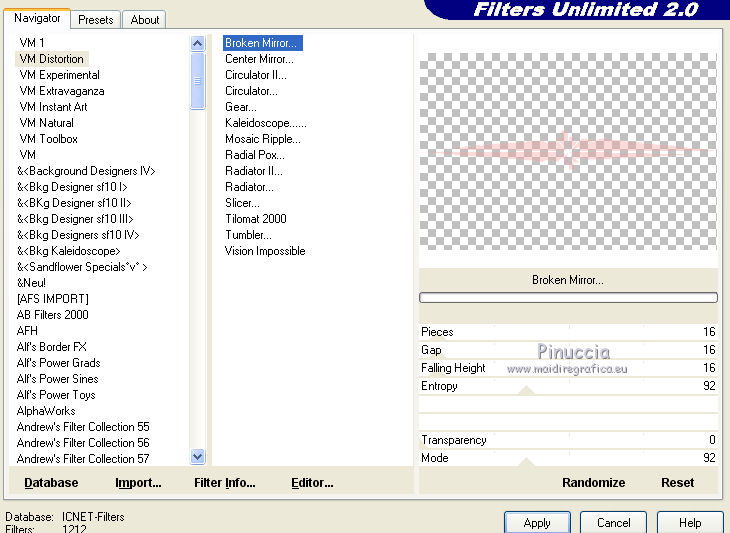Click the category list scroll up arrow

tap(197, 44)
